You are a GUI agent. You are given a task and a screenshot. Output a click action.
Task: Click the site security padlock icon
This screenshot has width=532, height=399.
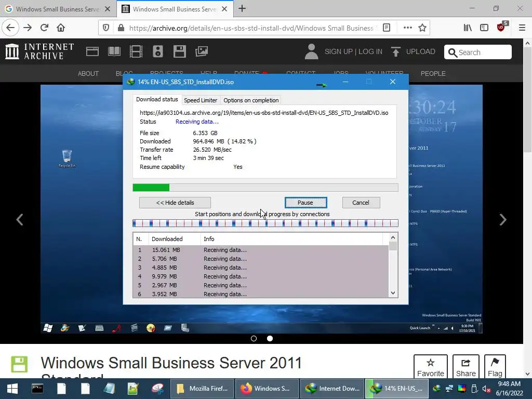(x=121, y=28)
